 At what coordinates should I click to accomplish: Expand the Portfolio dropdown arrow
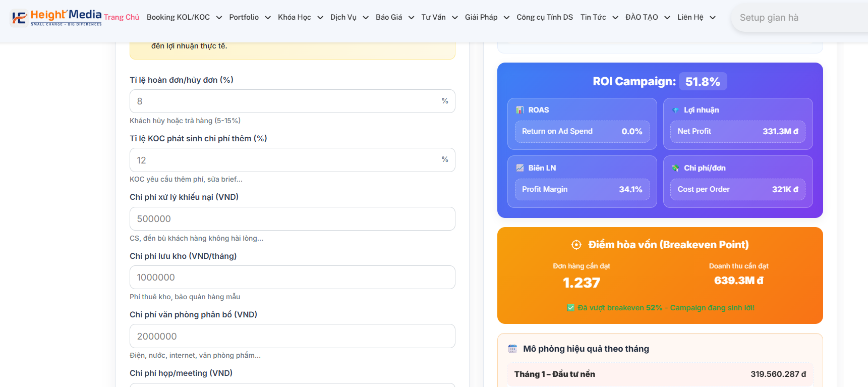coord(268,18)
